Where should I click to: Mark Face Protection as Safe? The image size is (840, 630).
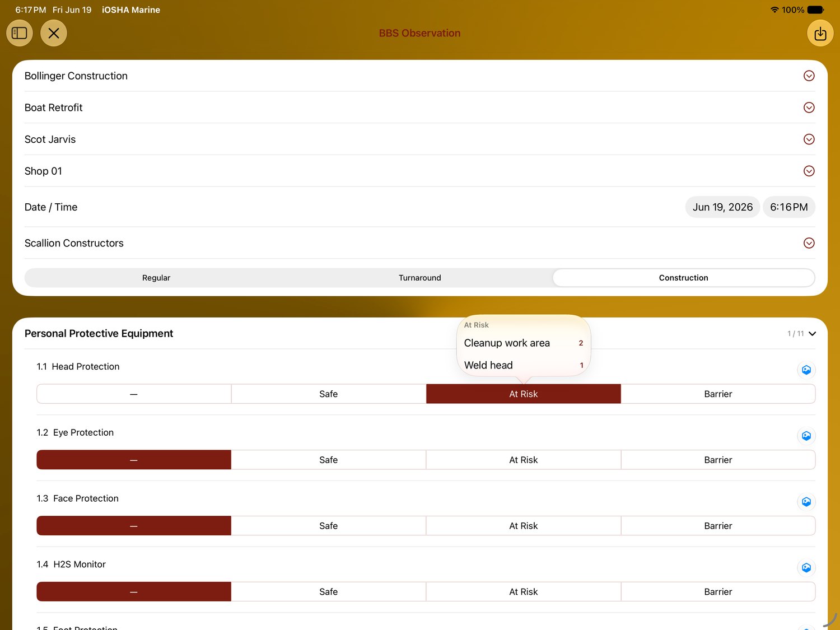329,526
